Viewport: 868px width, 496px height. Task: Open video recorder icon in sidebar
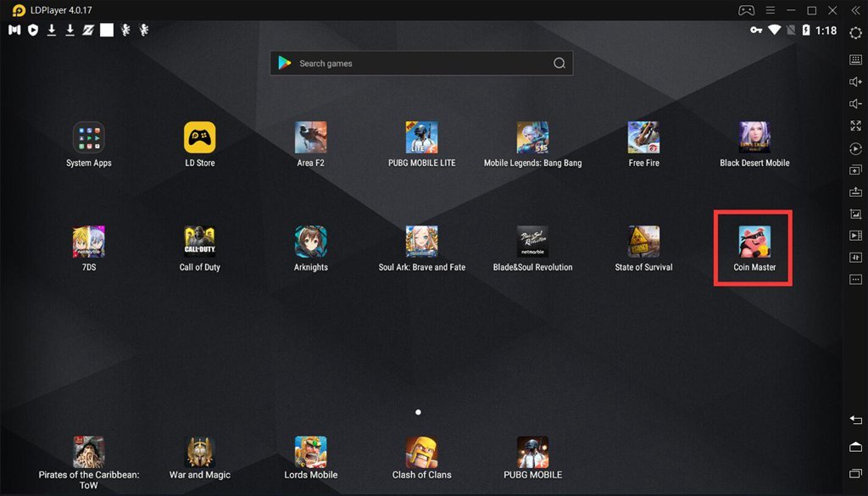(x=855, y=235)
